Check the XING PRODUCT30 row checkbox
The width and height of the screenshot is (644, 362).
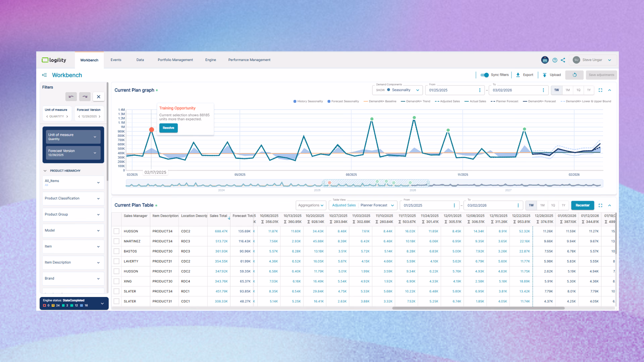pyautogui.click(x=116, y=282)
